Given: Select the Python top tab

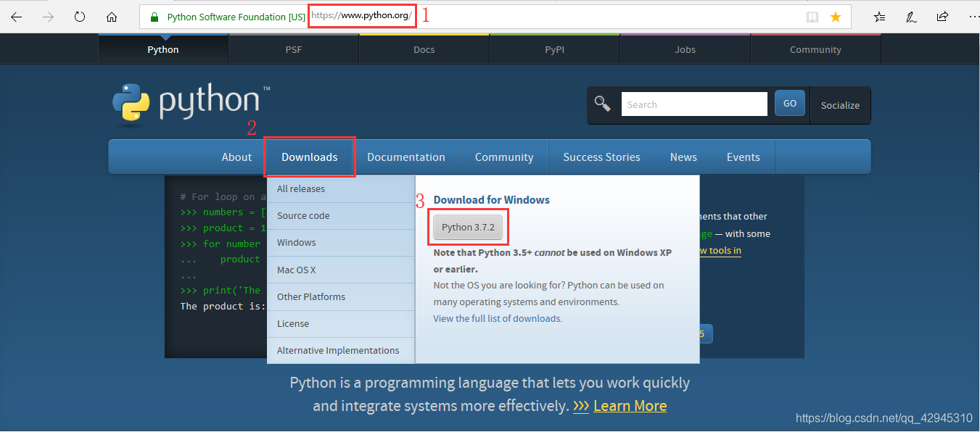Looking at the screenshot, I should coord(163,49).
